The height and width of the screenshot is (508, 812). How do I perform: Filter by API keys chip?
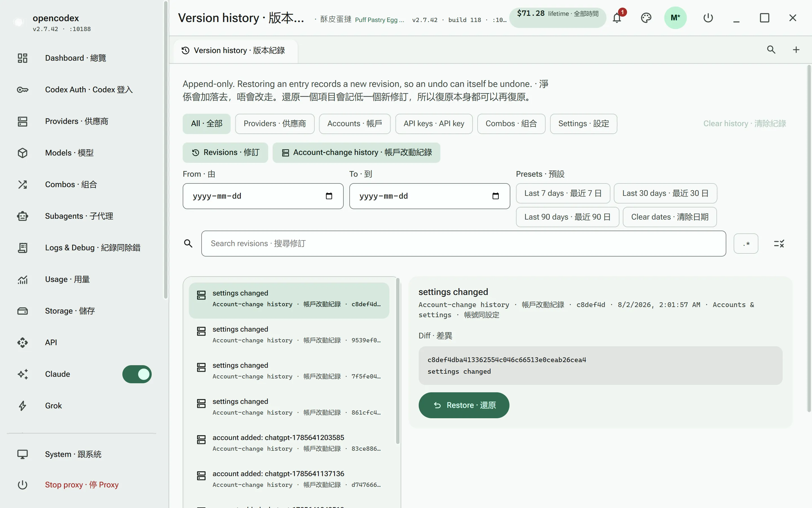434,124
